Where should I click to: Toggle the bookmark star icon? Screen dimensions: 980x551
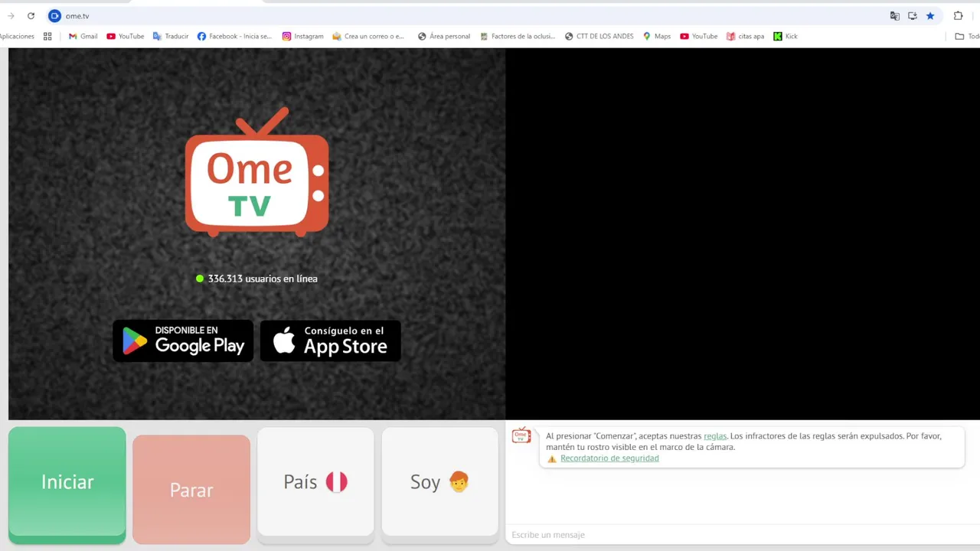(930, 15)
